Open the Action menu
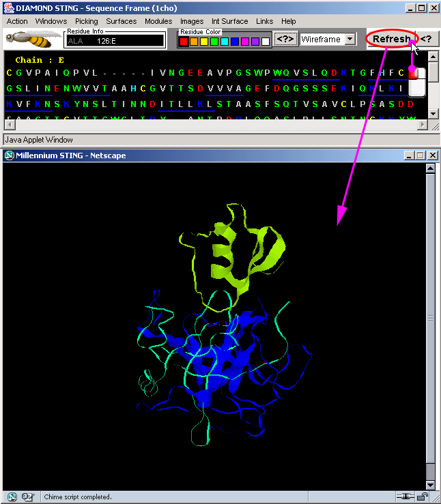Image resolution: width=441 pixels, height=504 pixels. click(17, 21)
